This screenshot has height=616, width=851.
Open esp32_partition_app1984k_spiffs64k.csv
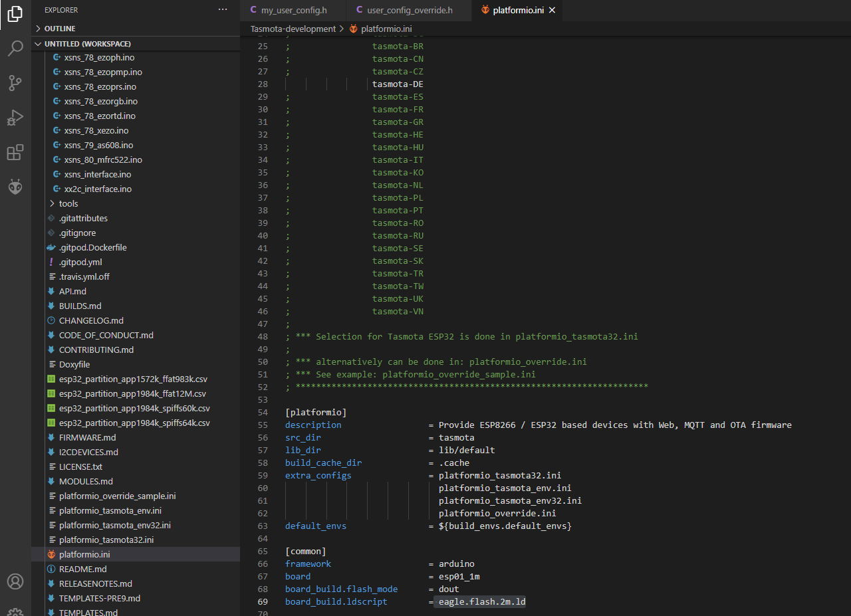(134, 423)
